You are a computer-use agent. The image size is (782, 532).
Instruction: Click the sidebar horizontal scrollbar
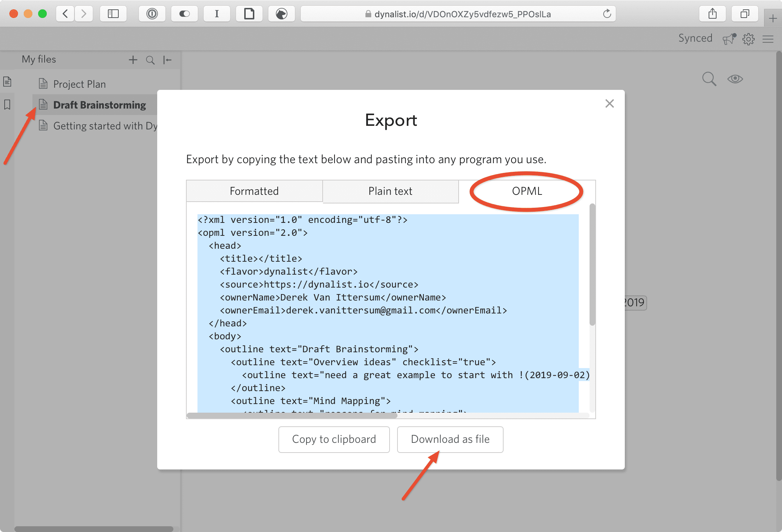pyautogui.click(x=94, y=529)
